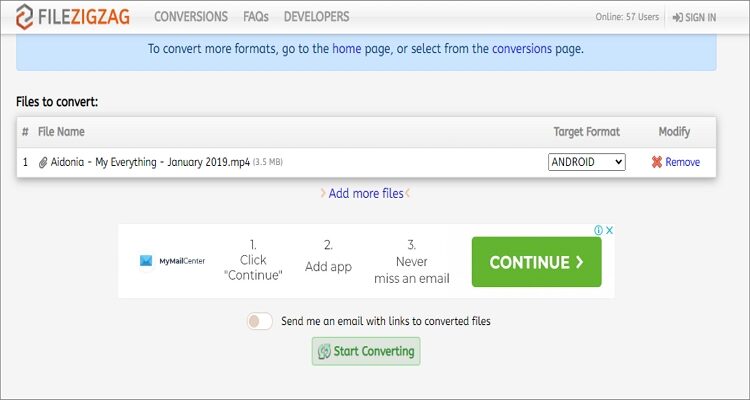Open the FAQs page
The width and height of the screenshot is (750, 400).
tap(255, 17)
